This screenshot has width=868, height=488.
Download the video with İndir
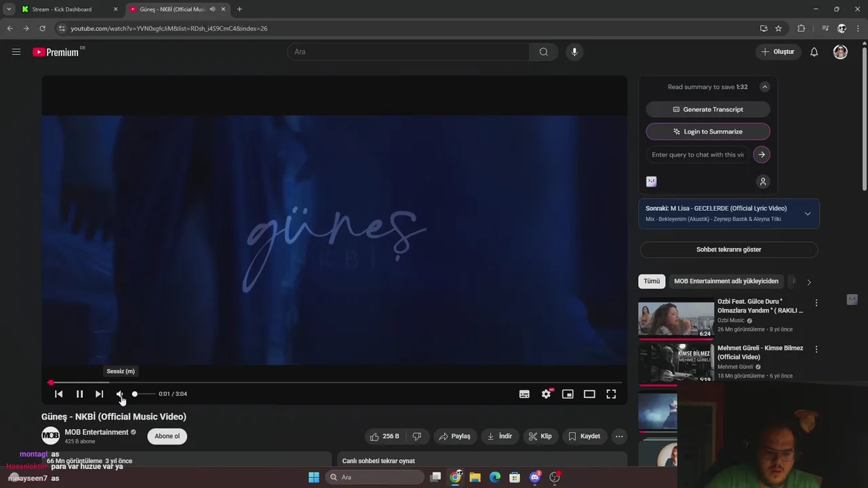pos(500,436)
